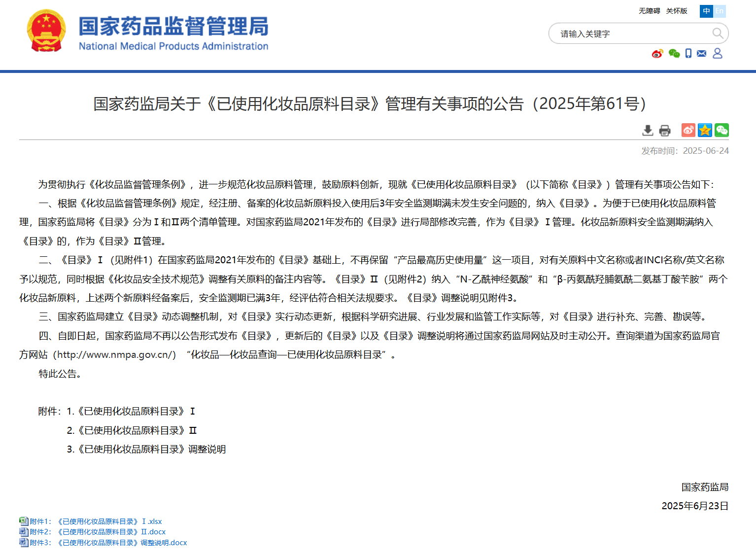Open the email subscription icon

click(702, 54)
